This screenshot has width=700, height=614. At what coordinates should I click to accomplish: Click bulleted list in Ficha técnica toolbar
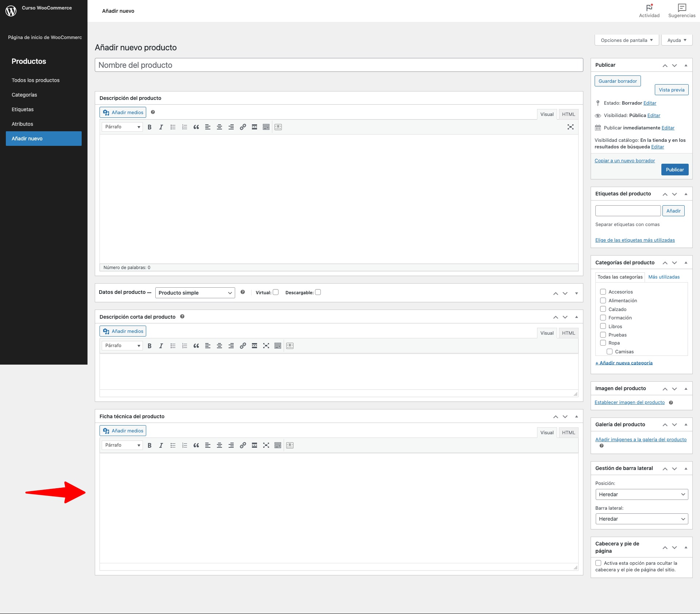(173, 445)
